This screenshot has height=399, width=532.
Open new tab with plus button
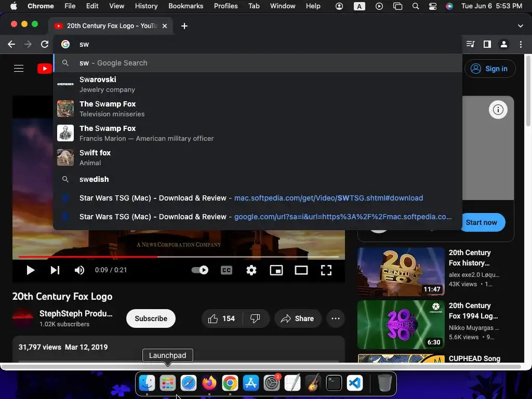(184, 26)
